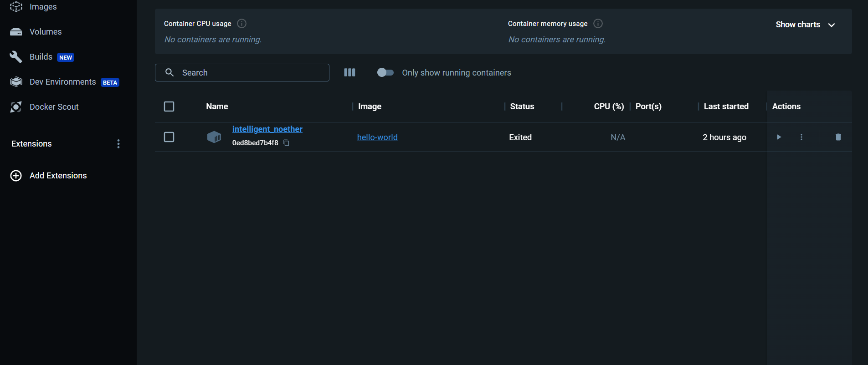The width and height of the screenshot is (868, 365).
Task: Open the Images section icon
Action: [x=16, y=6]
